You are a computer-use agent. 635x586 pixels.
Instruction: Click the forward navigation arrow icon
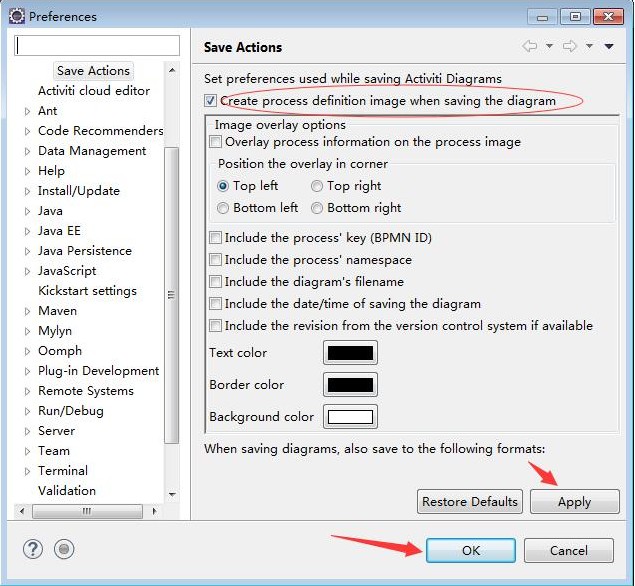pos(570,46)
